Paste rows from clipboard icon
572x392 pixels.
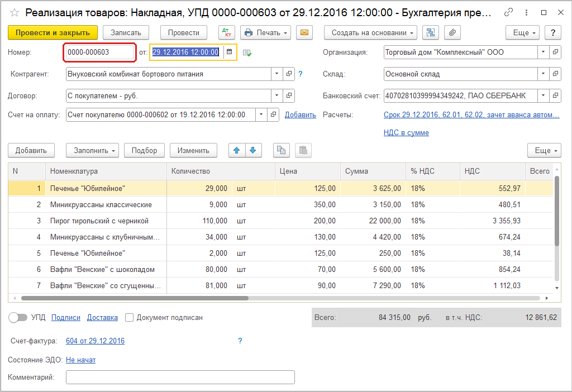pyautogui.click(x=303, y=150)
